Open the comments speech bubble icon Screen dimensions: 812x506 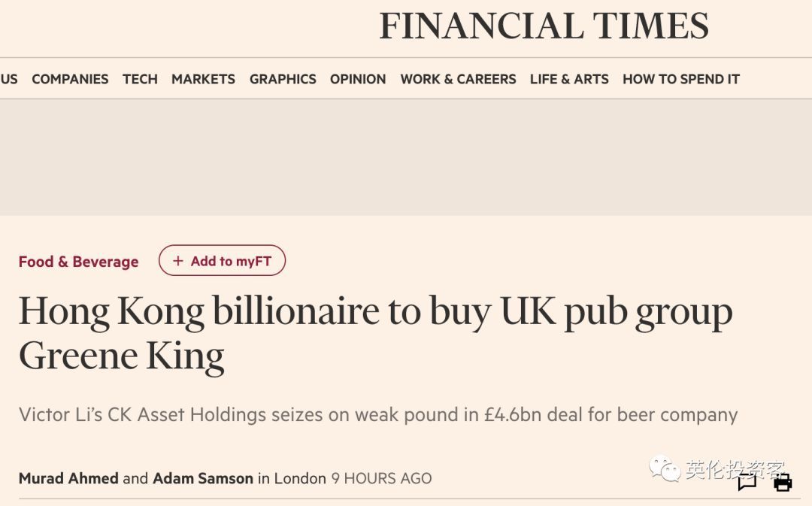pyautogui.click(x=747, y=483)
